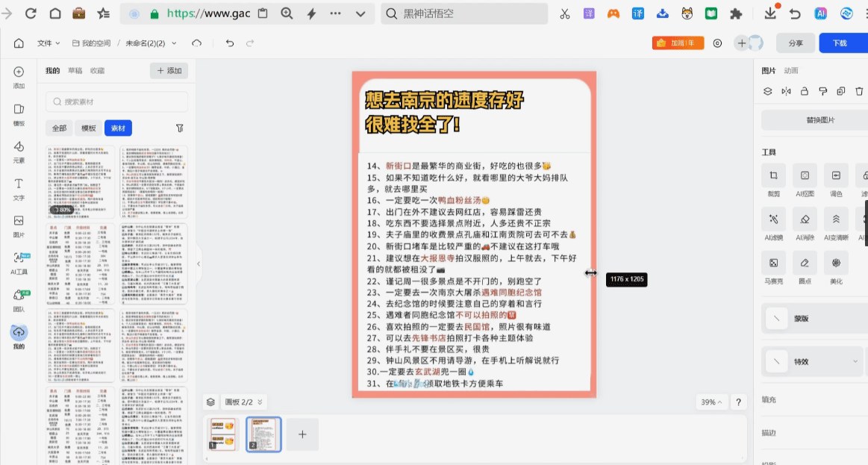
Task: Select the AI抠图 cutout tool
Action: click(805, 181)
